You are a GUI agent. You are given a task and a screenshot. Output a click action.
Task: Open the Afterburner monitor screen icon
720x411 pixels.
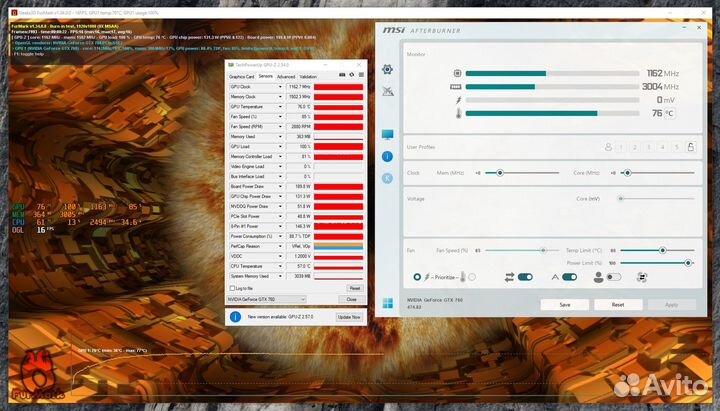tap(387, 135)
